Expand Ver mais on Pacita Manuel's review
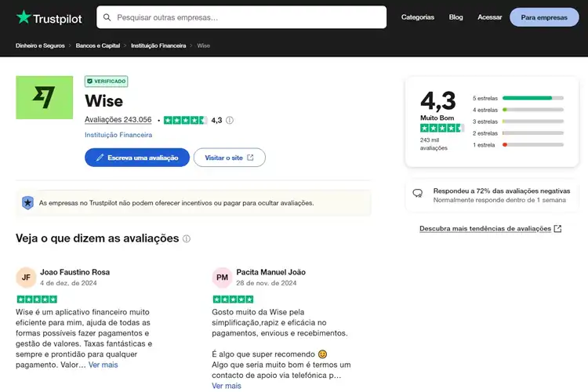The width and height of the screenshot is (588, 392). 227,386
